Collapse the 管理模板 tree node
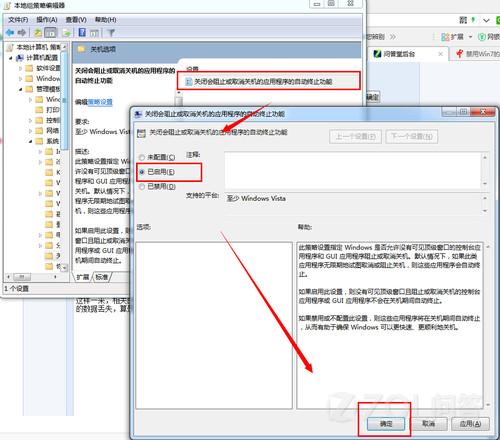Viewport: 500px width, 440px height. coord(20,89)
